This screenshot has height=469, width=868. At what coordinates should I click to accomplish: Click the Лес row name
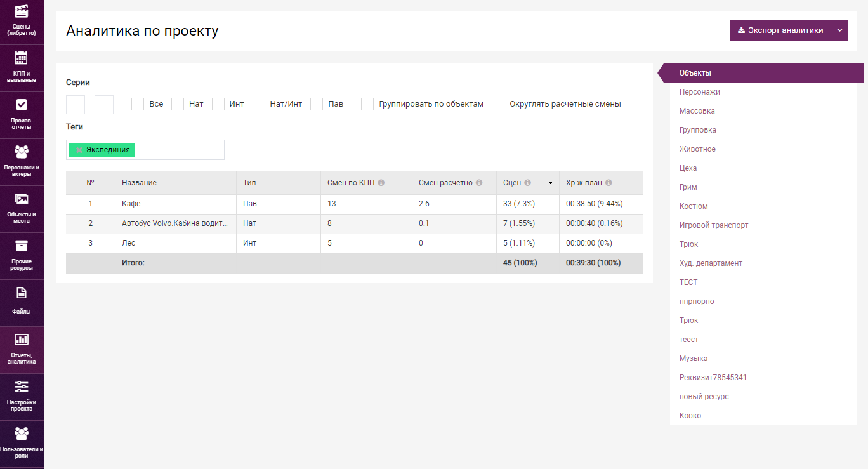pyautogui.click(x=128, y=243)
